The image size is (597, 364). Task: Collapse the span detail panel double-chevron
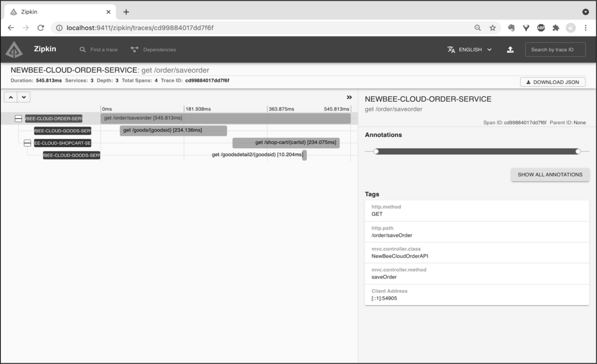[349, 97]
